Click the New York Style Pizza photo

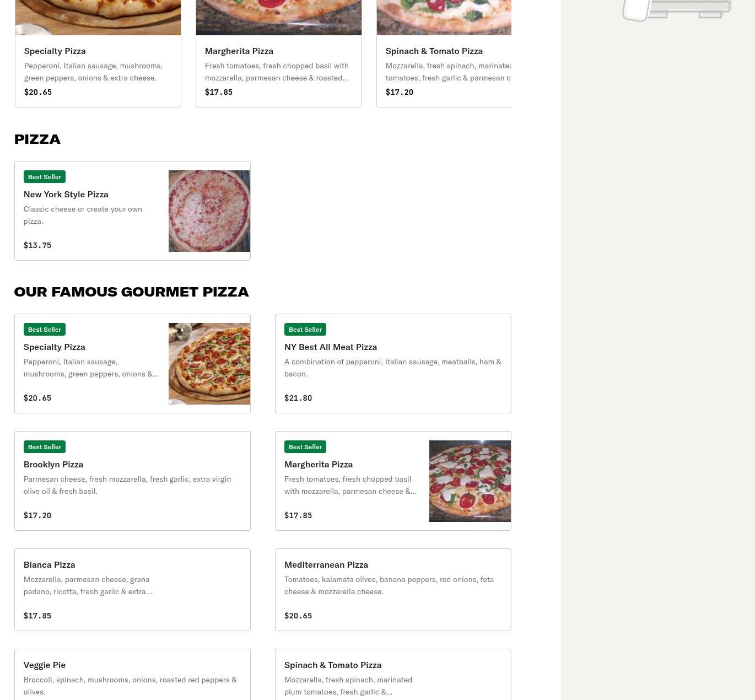(209, 211)
